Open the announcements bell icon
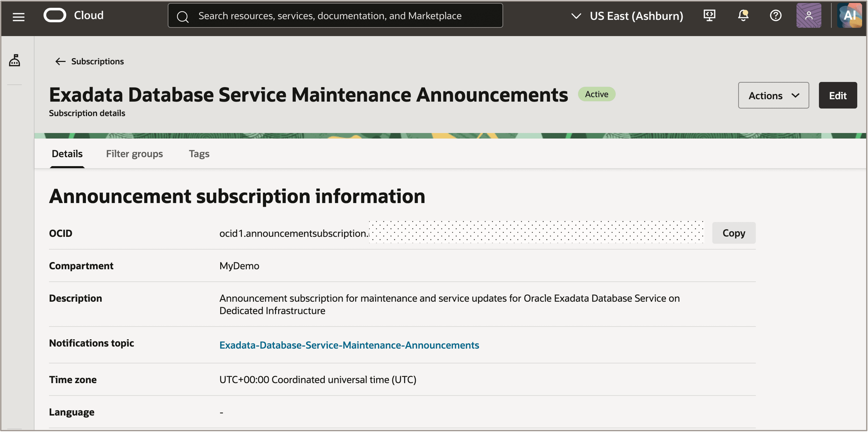 click(x=743, y=15)
